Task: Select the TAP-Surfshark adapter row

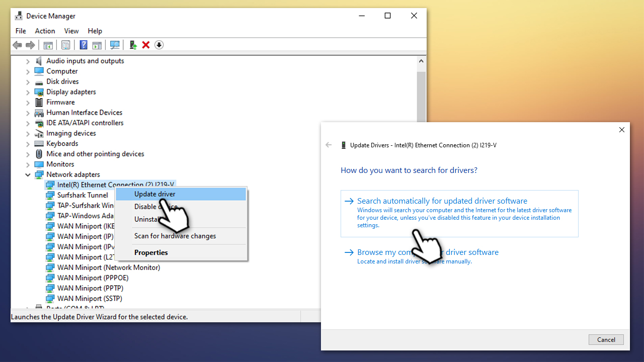Action: point(80,205)
